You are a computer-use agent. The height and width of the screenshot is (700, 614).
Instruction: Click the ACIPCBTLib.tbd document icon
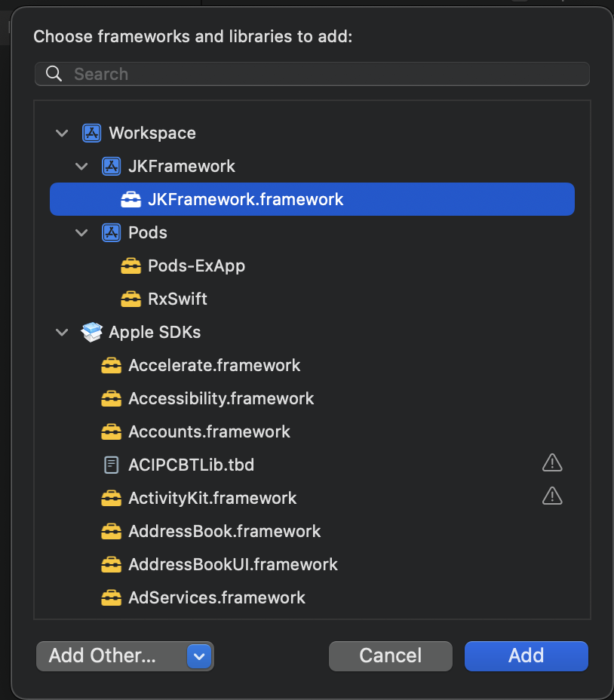click(111, 465)
